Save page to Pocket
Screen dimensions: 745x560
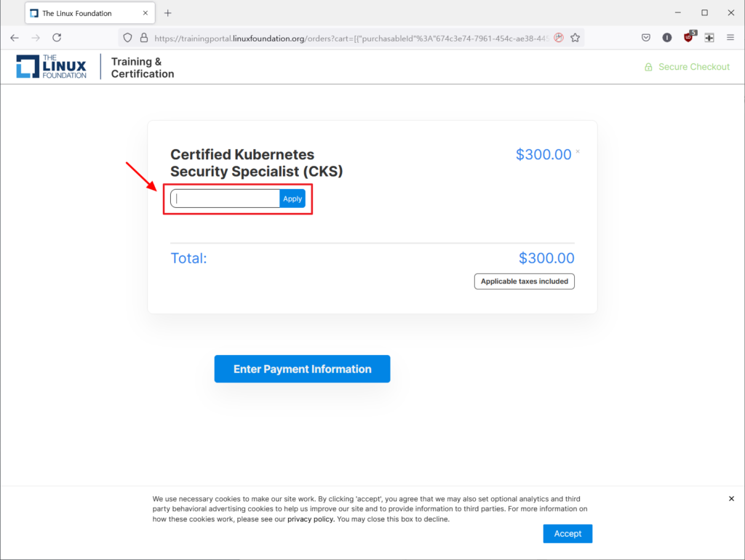(x=646, y=38)
